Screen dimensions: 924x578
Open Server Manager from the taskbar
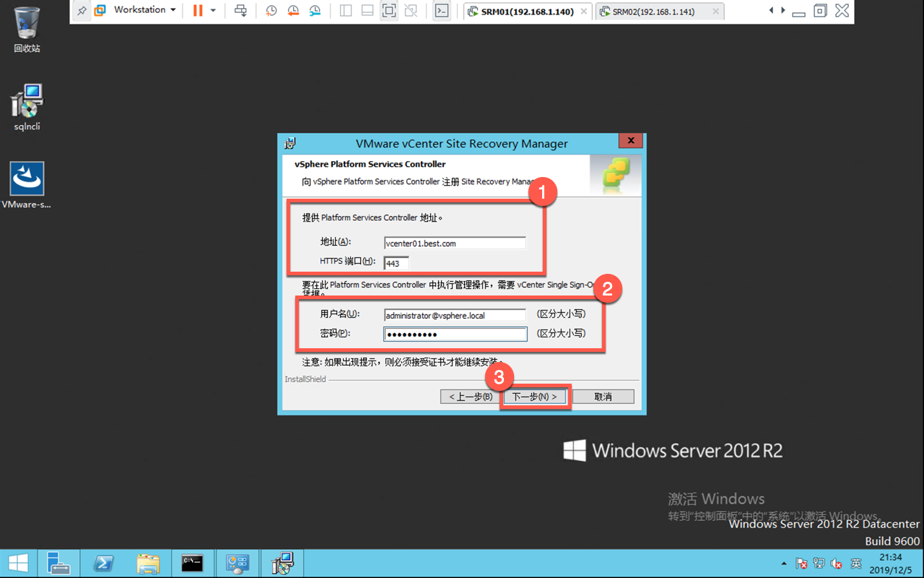tap(58, 564)
